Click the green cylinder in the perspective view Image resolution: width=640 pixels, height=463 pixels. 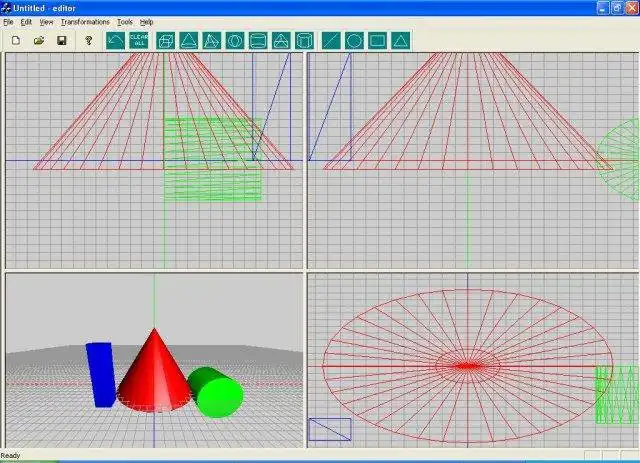click(216, 392)
